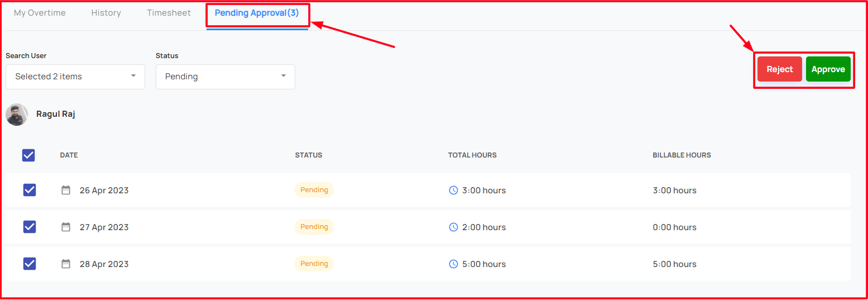Viewport: 868px width, 300px height.
Task: Click the calendar icon beside 26 Apr 2023
Action: pos(66,190)
